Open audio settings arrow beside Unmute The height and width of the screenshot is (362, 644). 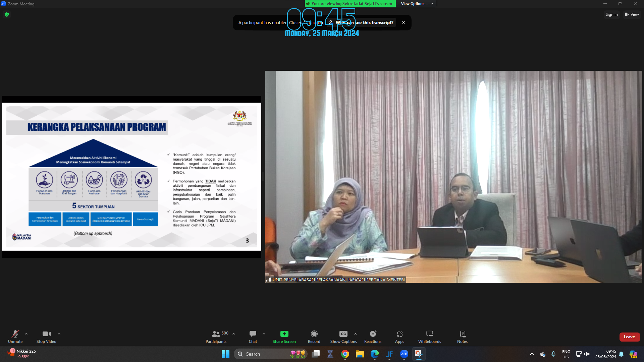[26, 334]
